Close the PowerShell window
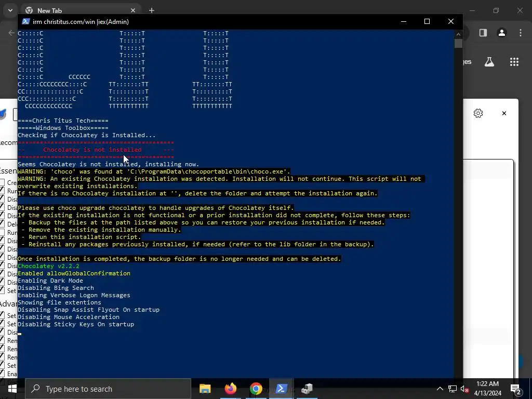The width and height of the screenshot is (532, 399). click(x=451, y=21)
